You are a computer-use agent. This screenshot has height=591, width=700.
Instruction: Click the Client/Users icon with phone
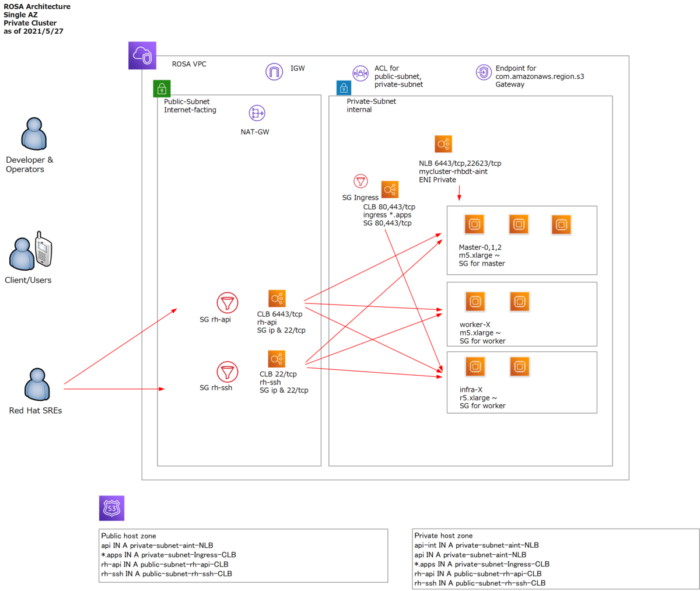pyautogui.click(x=30, y=251)
